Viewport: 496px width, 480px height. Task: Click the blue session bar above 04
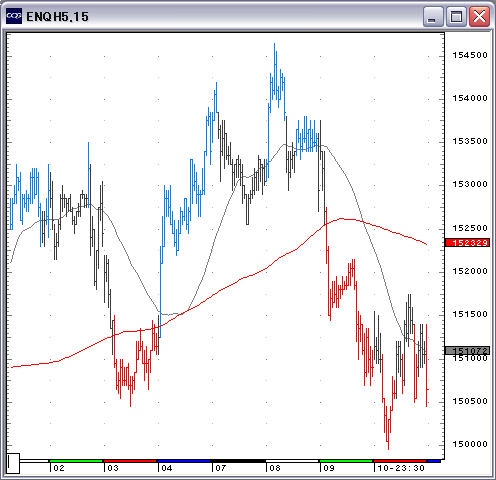point(184,461)
